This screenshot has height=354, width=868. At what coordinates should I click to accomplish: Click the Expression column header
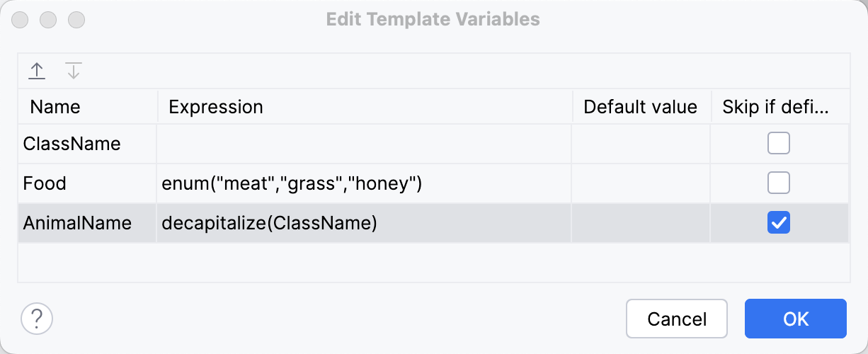click(x=216, y=107)
